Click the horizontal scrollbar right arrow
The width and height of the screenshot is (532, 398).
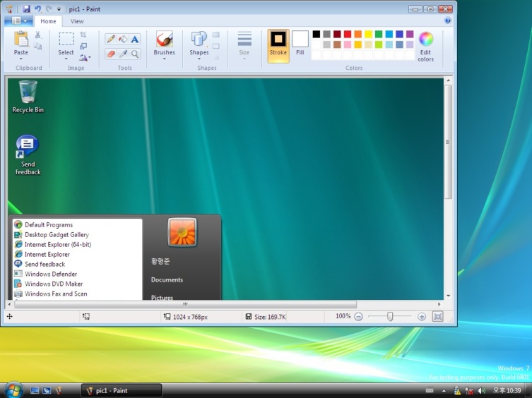point(439,304)
